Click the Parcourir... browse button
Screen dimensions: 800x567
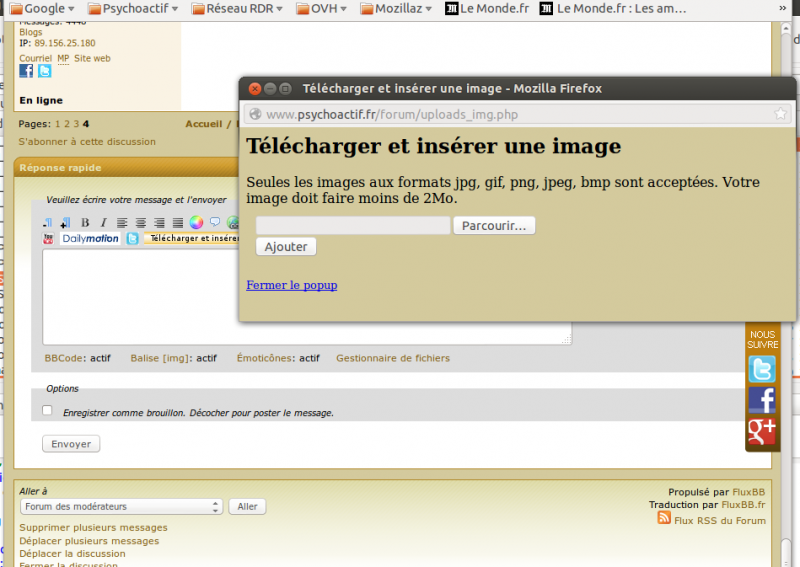click(x=494, y=226)
